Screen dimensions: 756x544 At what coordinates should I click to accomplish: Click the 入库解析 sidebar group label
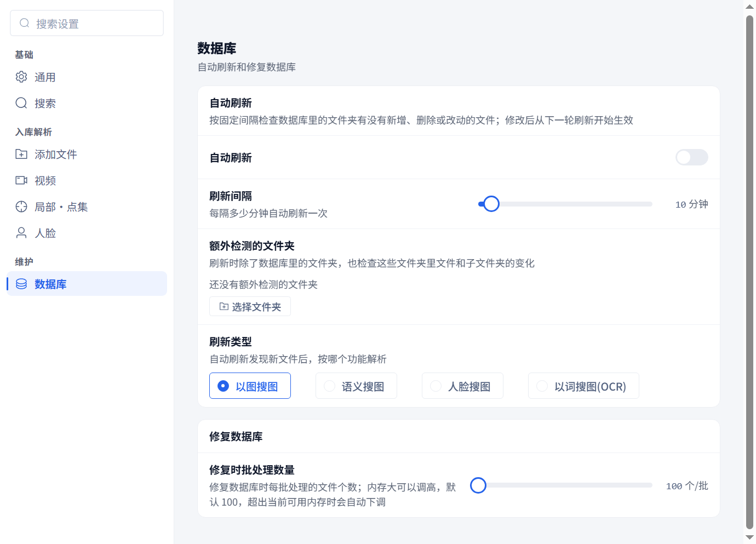click(x=33, y=132)
